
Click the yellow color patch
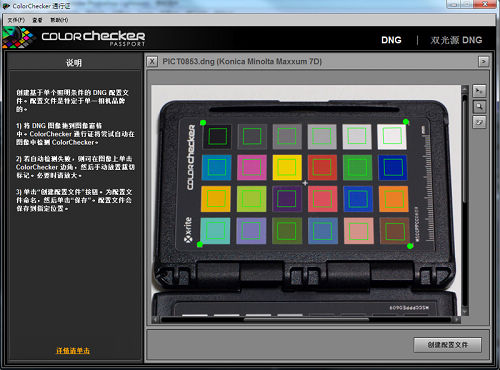(x=287, y=167)
